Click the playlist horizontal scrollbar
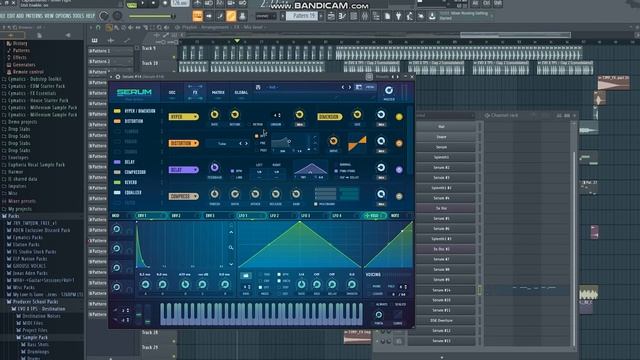Screen dimensions: 640x360 (x=515, y=35)
